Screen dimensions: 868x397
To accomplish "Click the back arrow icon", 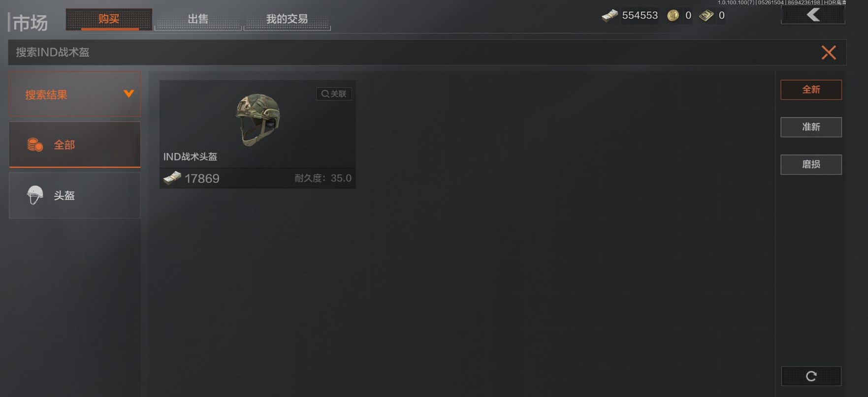I will tap(813, 15).
